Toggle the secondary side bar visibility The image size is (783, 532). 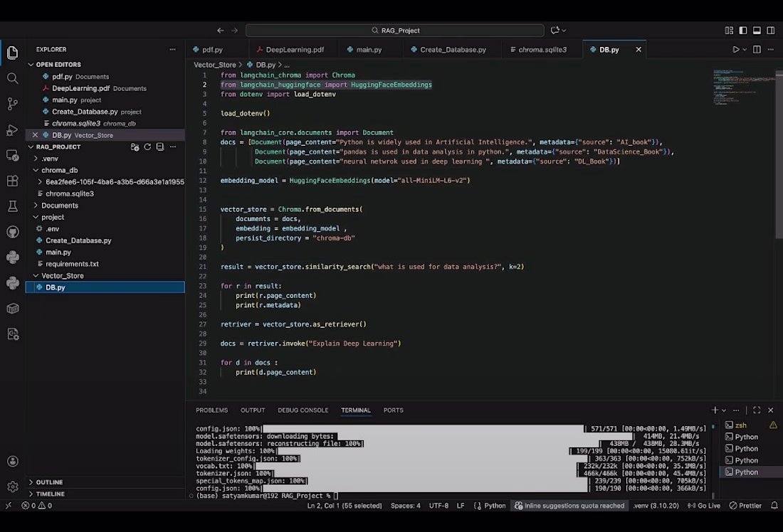[771, 31]
